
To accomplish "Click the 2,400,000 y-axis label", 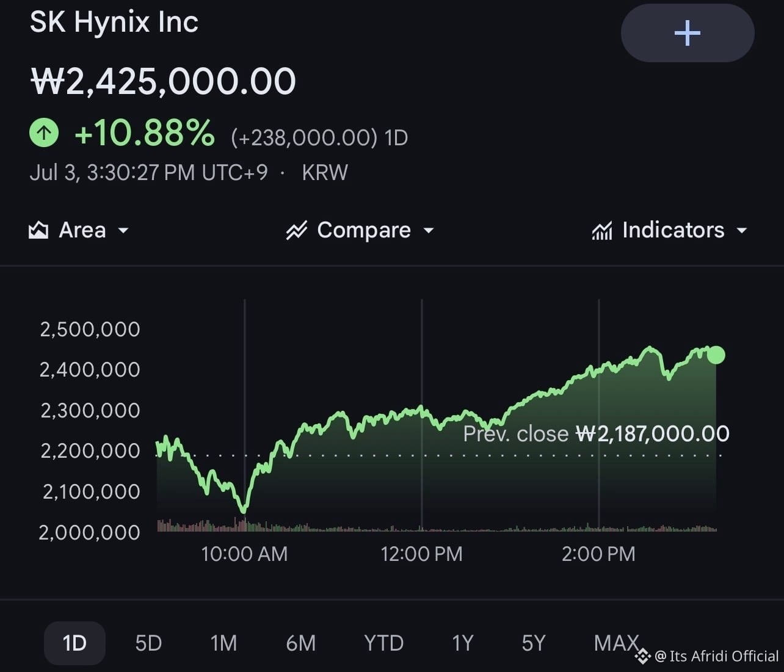I will tap(90, 369).
